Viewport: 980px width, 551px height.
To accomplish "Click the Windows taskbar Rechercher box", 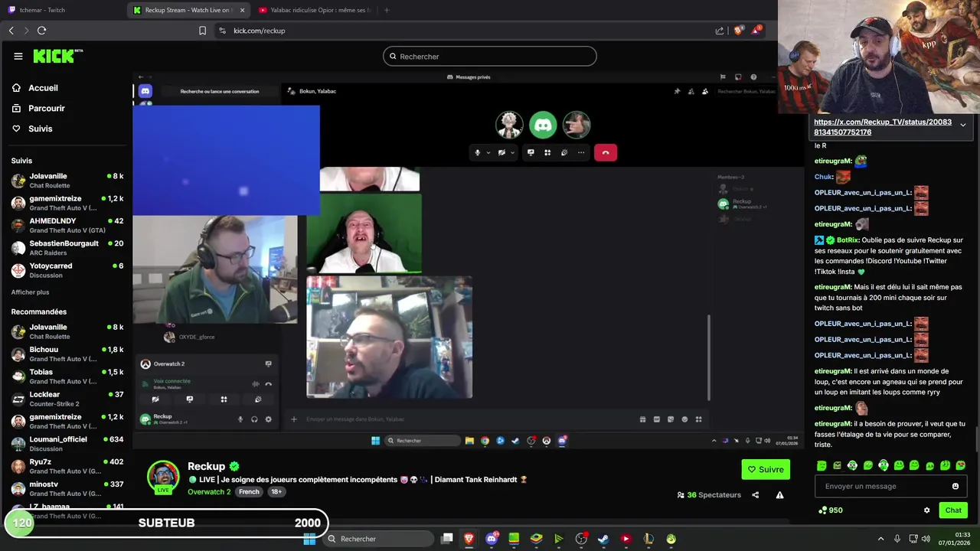I will click(377, 539).
